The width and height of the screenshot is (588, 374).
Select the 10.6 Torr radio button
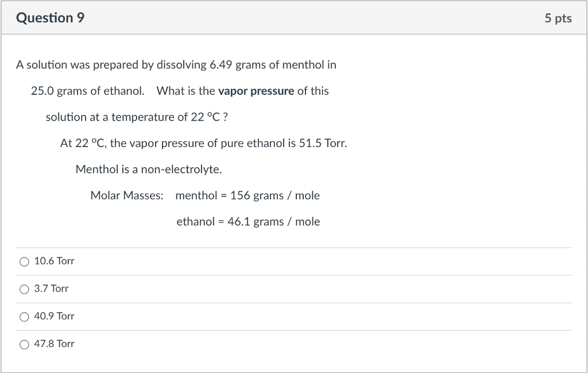point(24,261)
